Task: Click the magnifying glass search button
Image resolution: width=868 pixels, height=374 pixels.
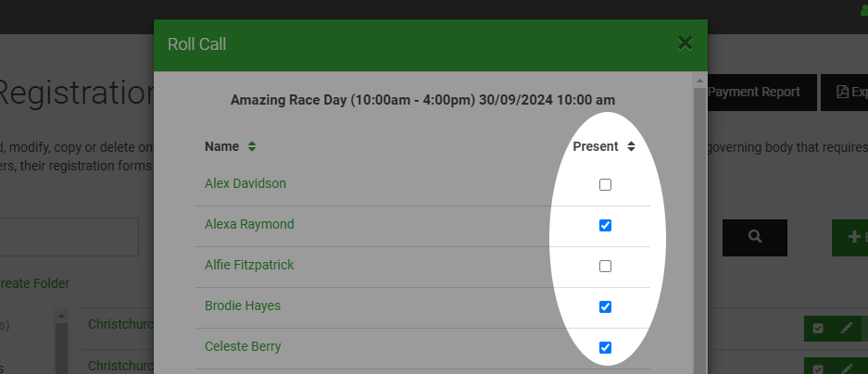Action: coord(754,237)
